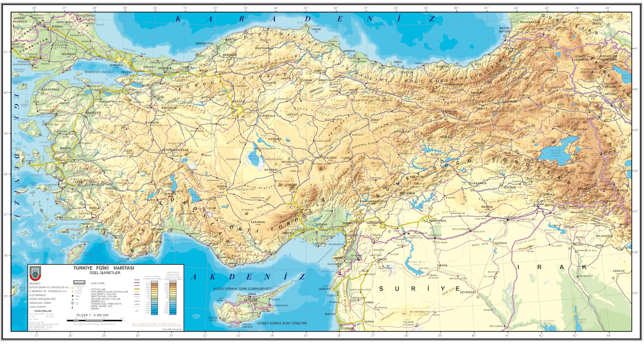The image size is (644, 344).
Task: Click the ERZURUM city label
Action: 510,102
